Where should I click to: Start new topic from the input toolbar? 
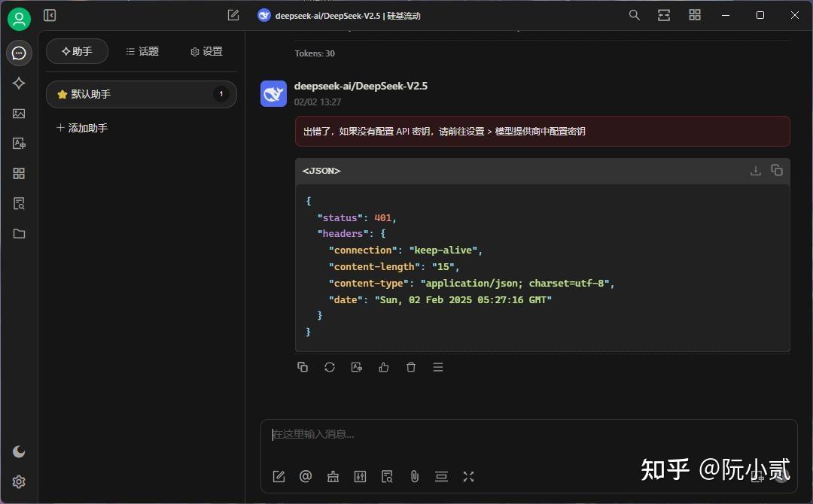279,477
